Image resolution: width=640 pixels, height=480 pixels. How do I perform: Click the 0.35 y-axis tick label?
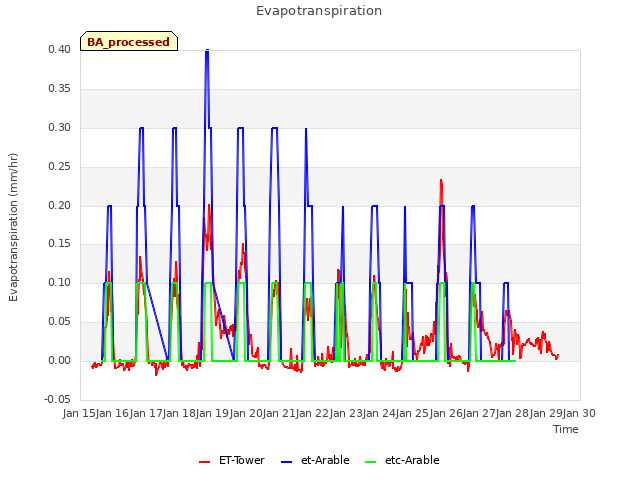pyautogui.click(x=59, y=89)
